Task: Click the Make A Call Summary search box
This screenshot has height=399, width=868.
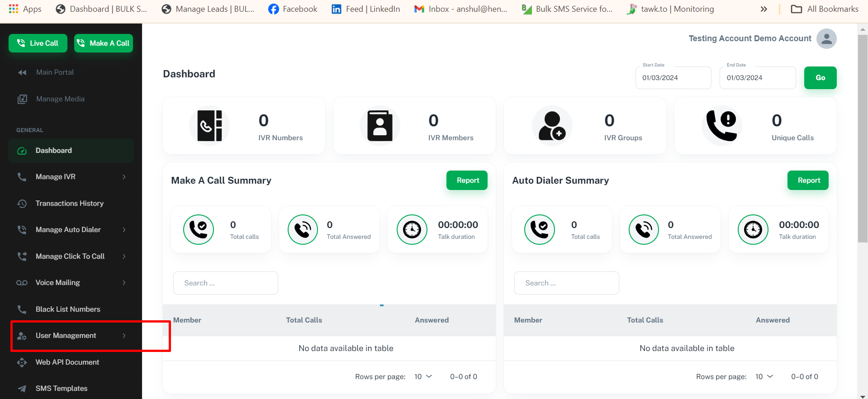Action: (x=226, y=283)
